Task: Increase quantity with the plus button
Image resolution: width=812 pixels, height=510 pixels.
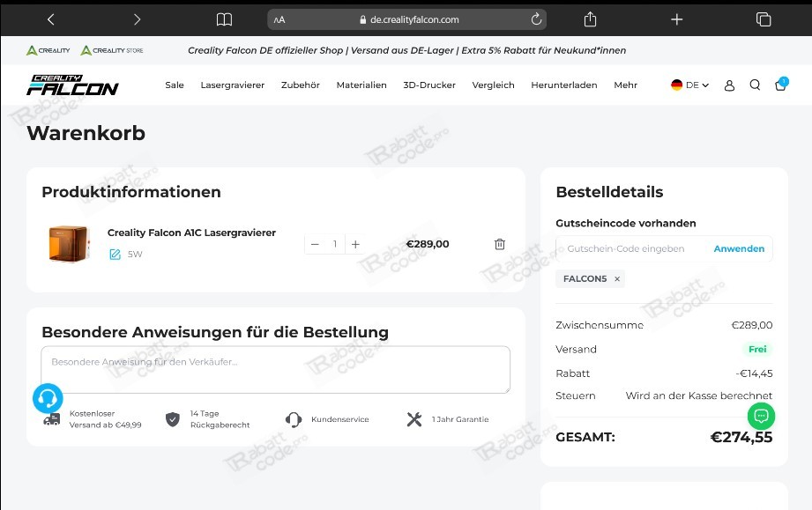Action: tap(355, 244)
